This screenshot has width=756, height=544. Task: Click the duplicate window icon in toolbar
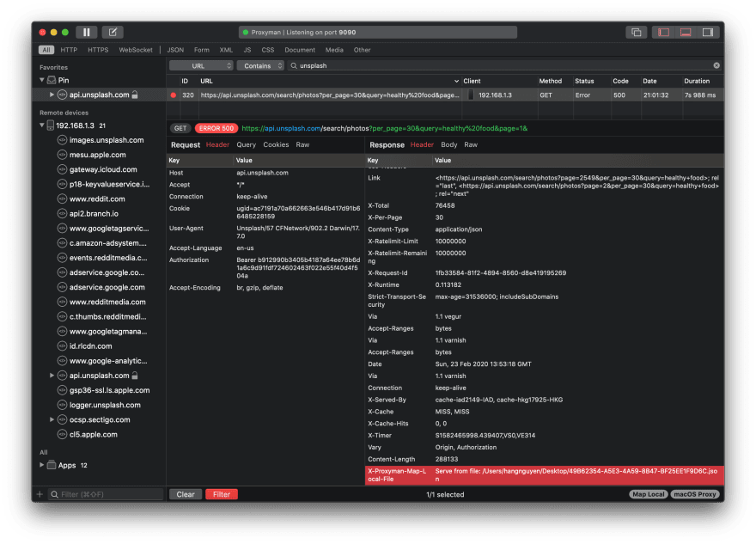click(637, 33)
